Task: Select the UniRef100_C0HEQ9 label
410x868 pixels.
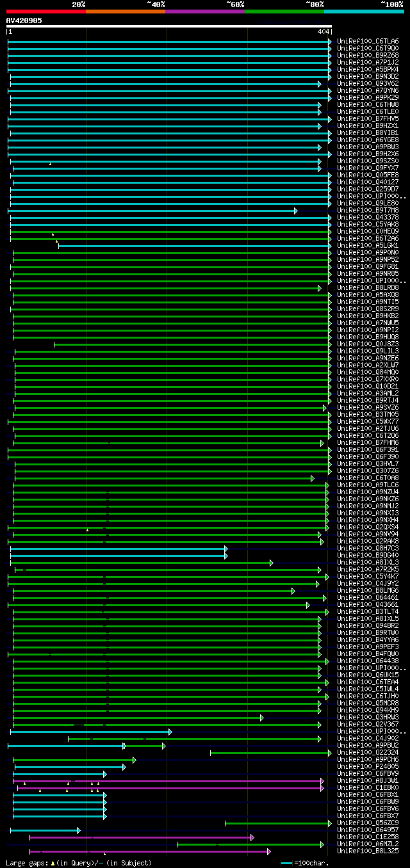Action: [368, 231]
